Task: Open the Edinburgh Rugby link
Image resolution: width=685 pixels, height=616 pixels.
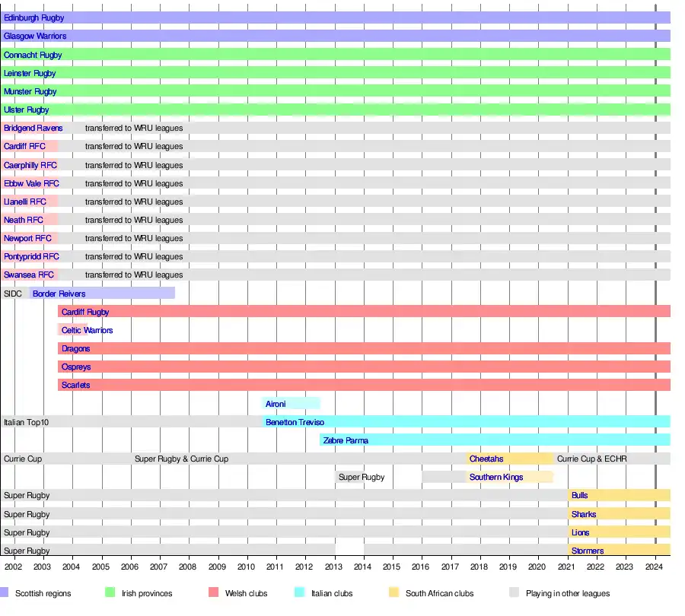Action: (x=33, y=17)
